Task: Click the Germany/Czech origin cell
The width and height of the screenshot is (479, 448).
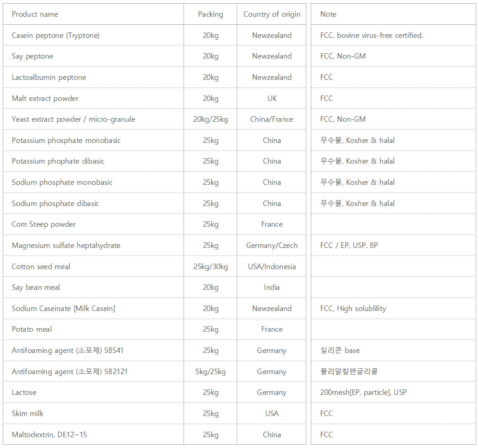Action: click(x=272, y=245)
